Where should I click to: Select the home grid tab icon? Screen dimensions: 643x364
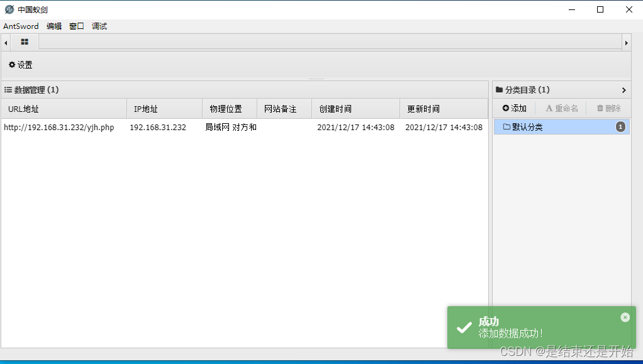tap(25, 42)
